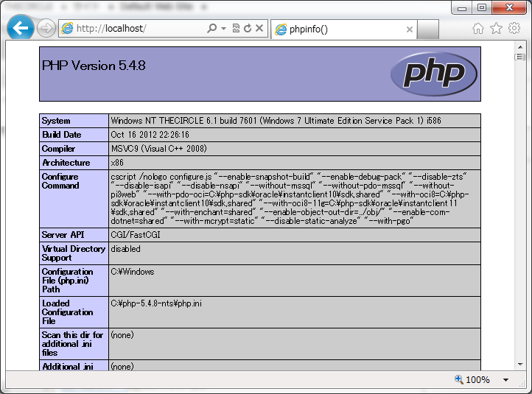
Task: Go back with the blue Back arrow button
Action: coord(21,28)
